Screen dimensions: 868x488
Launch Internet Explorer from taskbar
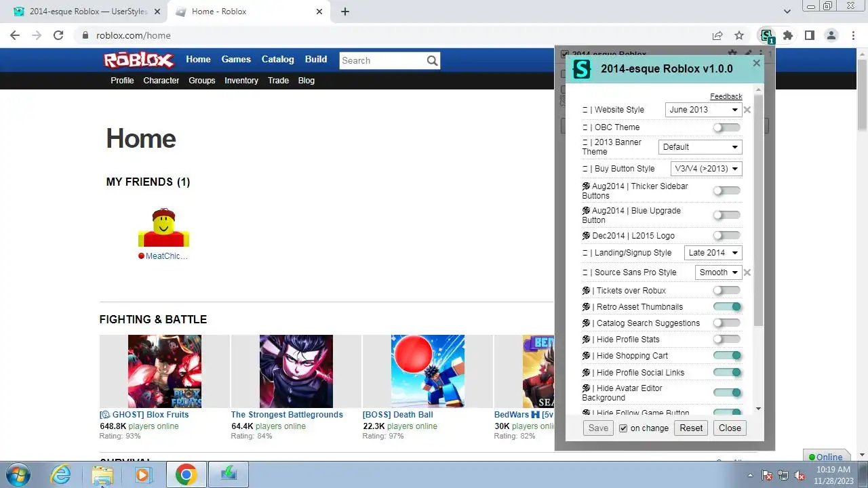tap(61, 474)
